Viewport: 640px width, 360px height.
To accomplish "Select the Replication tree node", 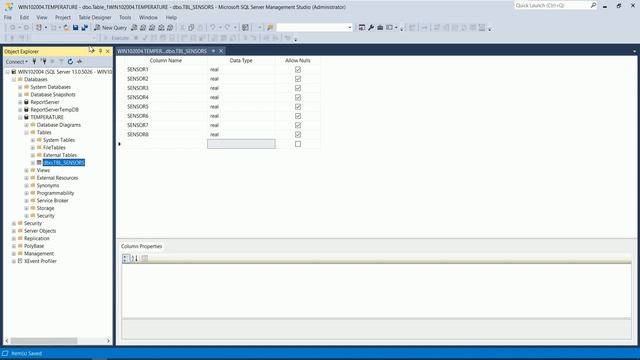I will (x=37, y=238).
